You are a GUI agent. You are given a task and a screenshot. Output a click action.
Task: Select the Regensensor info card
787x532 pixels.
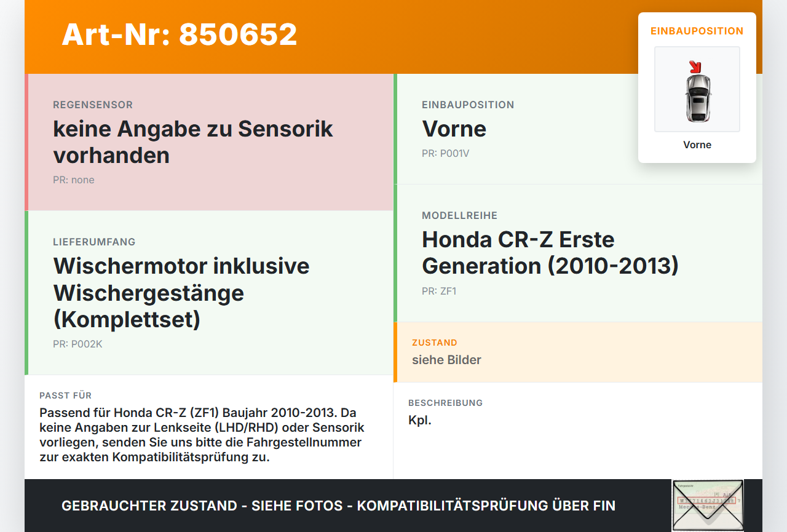tap(209, 142)
